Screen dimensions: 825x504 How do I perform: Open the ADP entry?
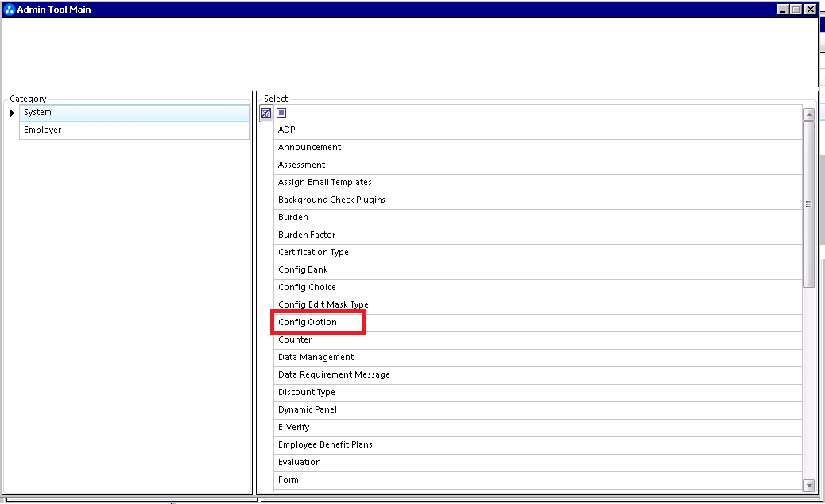[538, 130]
